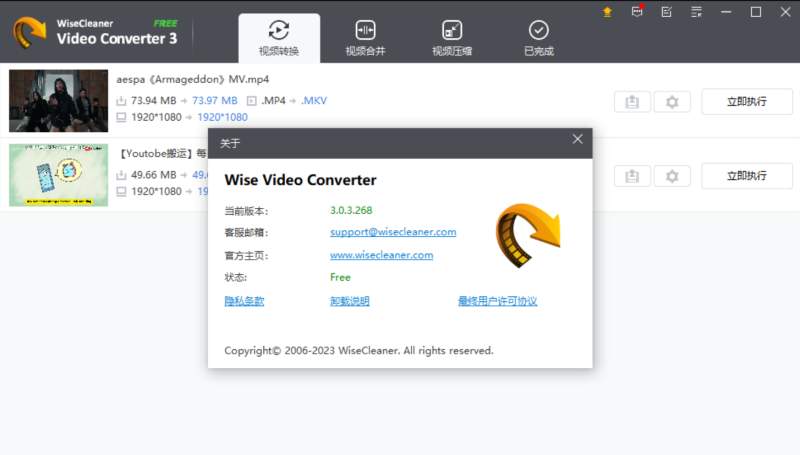Open the 卸载说明 link
The width and height of the screenshot is (800, 455).
click(x=349, y=301)
